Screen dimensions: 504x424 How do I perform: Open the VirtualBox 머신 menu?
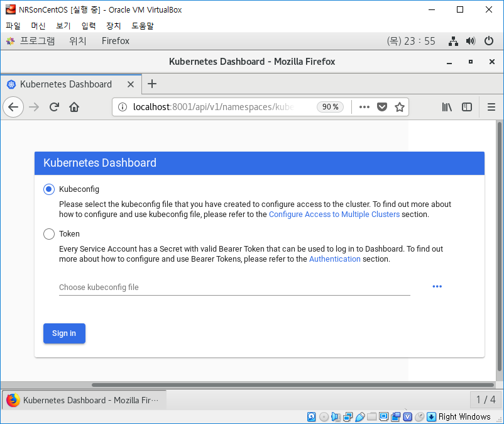point(38,26)
